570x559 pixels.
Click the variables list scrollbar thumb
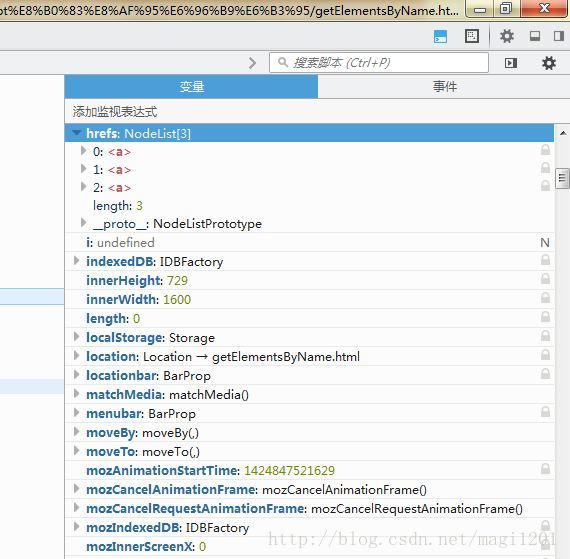click(x=562, y=178)
